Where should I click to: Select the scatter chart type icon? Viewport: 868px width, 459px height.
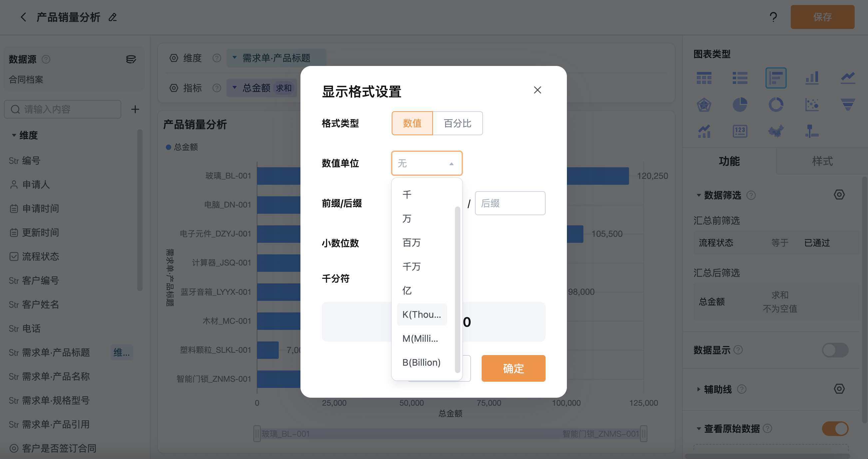click(812, 105)
